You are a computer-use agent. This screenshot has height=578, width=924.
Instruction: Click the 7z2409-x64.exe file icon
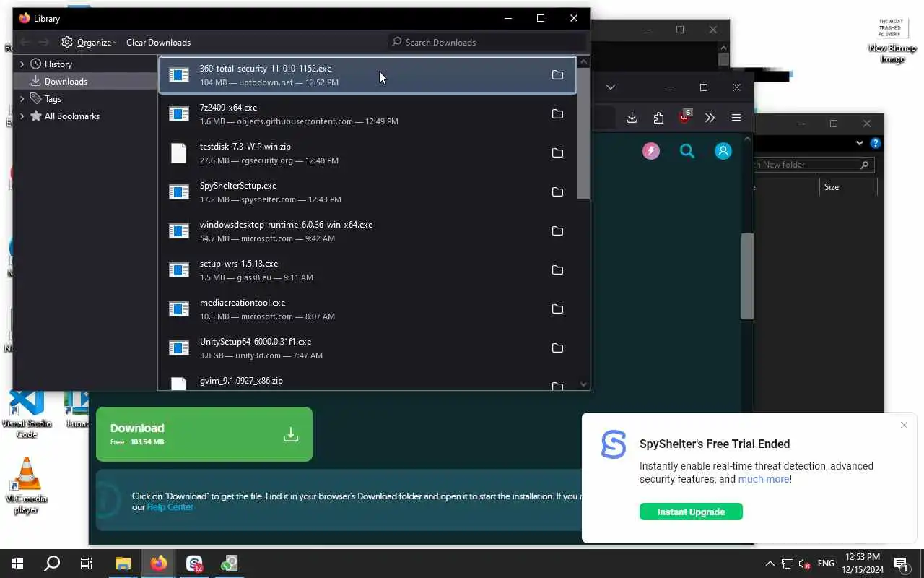(x=178, y=114)
